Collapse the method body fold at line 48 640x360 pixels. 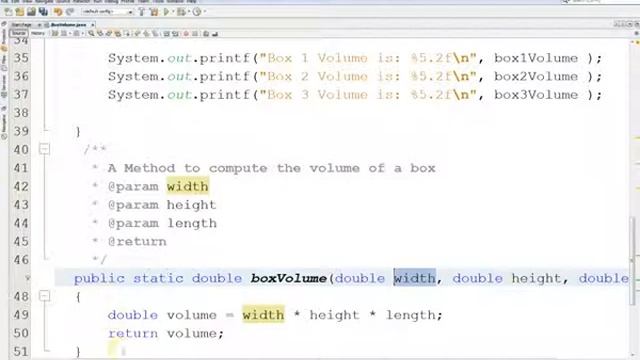click(44, 296)
